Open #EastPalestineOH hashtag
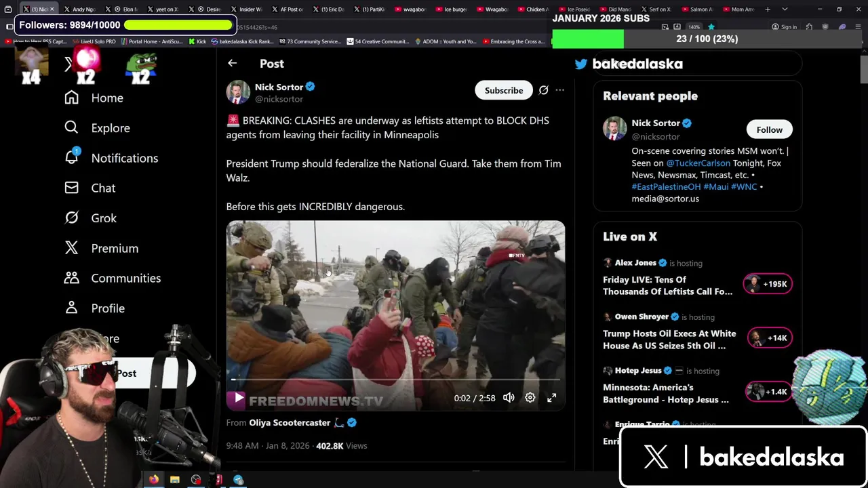Screen dimensions: 868x488 tap(666, 186)
